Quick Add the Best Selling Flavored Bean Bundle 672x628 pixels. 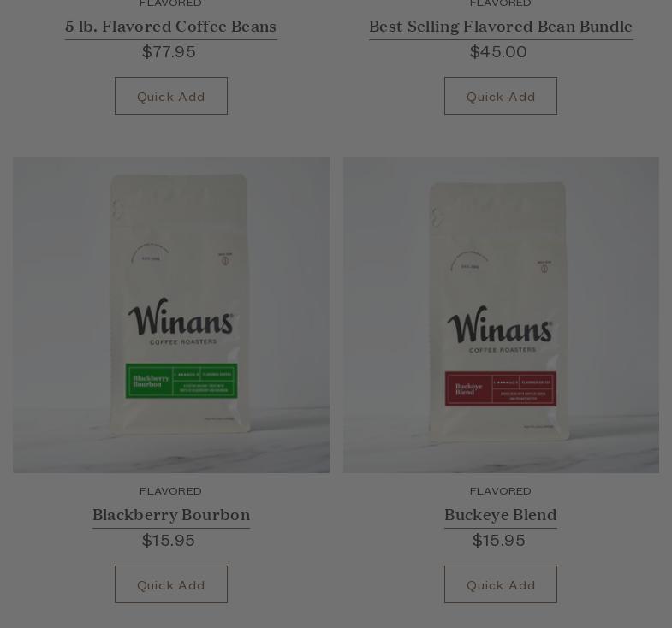(501, 96)
